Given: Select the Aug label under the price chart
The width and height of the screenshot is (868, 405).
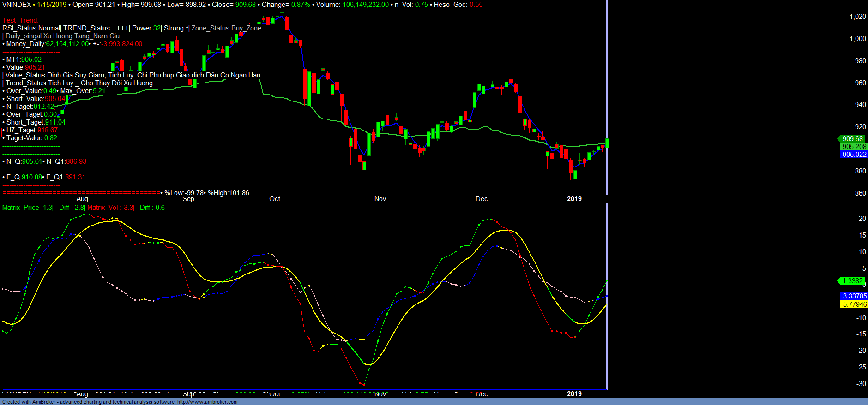Looking at the screenshot, I should (x=82, y=199).
